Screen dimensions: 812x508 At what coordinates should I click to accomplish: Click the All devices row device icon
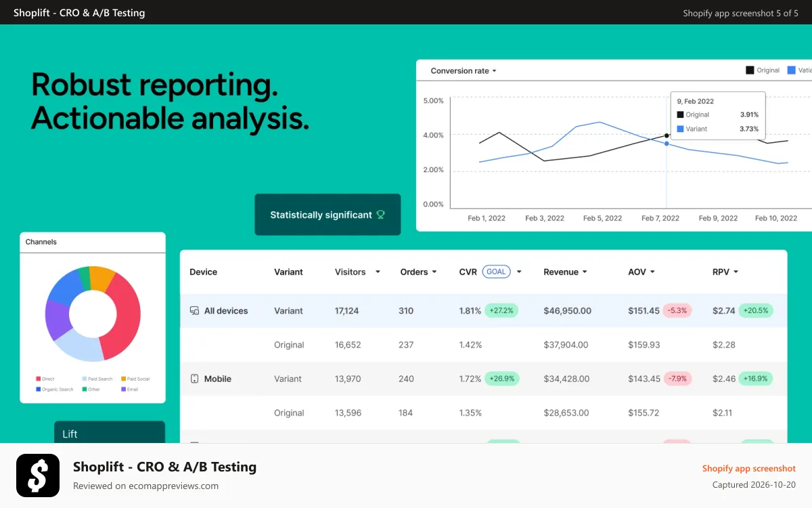tap(194, 311)
